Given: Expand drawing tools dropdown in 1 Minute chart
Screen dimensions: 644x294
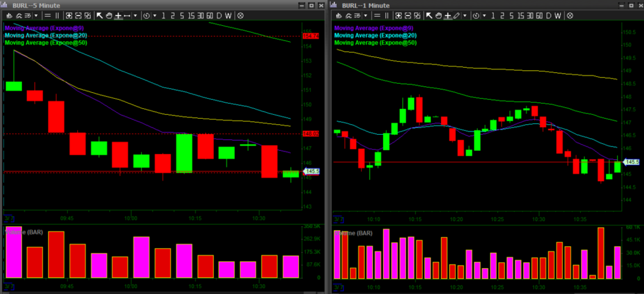Looking at the screenshot, I should 465,15.
